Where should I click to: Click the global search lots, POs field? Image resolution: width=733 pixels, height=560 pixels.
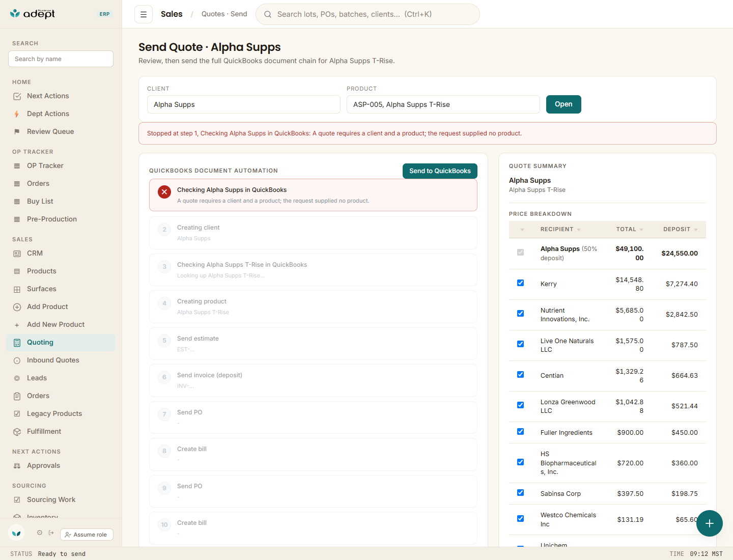368,14
